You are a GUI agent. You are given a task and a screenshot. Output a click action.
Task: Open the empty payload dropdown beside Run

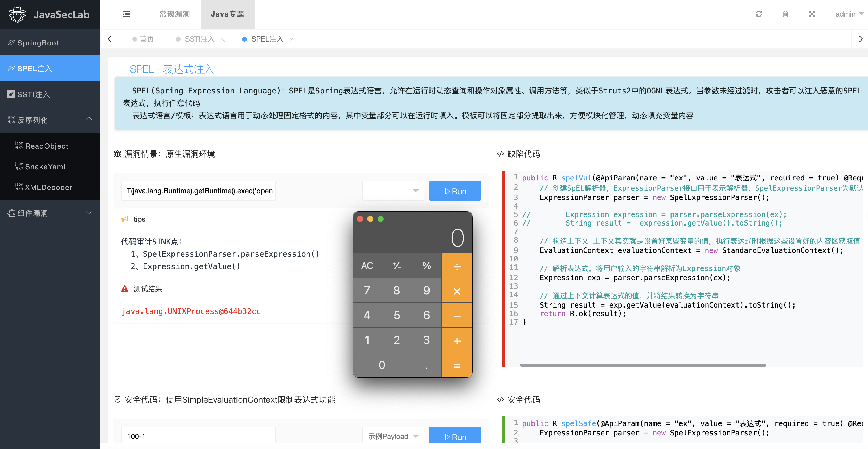click(x=393, y=191)
